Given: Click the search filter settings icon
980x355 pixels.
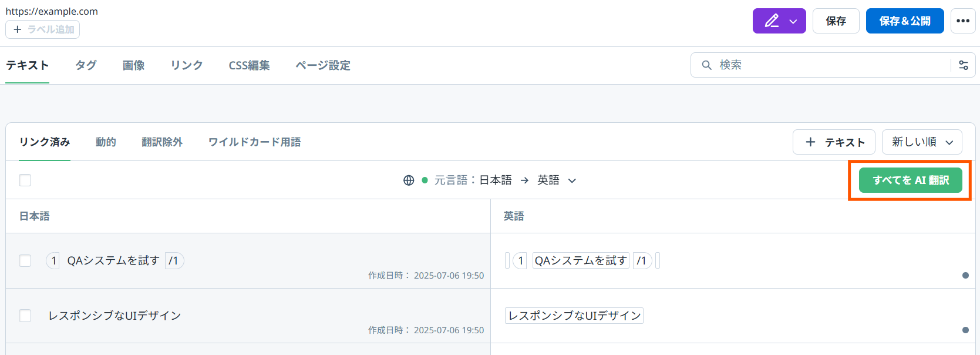Looking at the screenshot, I should click(x=964, y=65).
